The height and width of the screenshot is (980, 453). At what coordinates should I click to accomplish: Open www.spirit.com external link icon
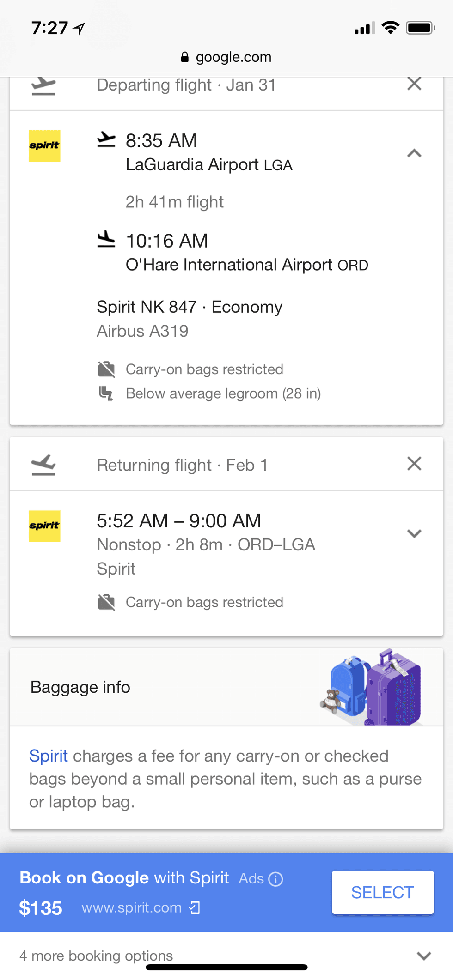(x=195, y=907)
